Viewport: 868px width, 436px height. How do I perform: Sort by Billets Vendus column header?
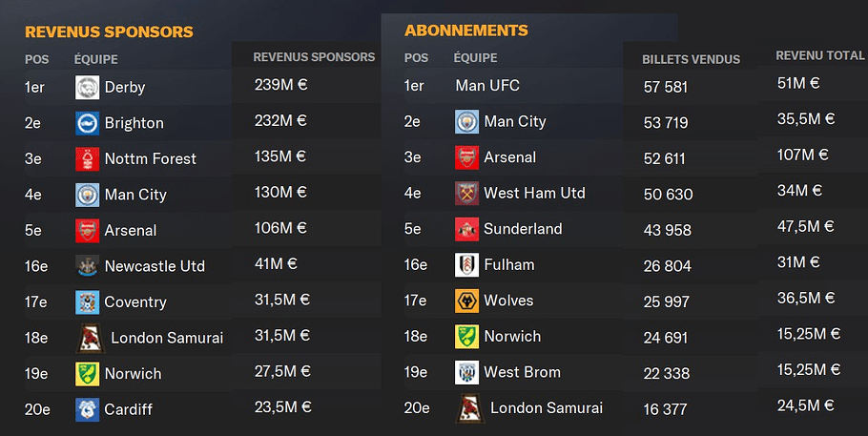(691, 59)
